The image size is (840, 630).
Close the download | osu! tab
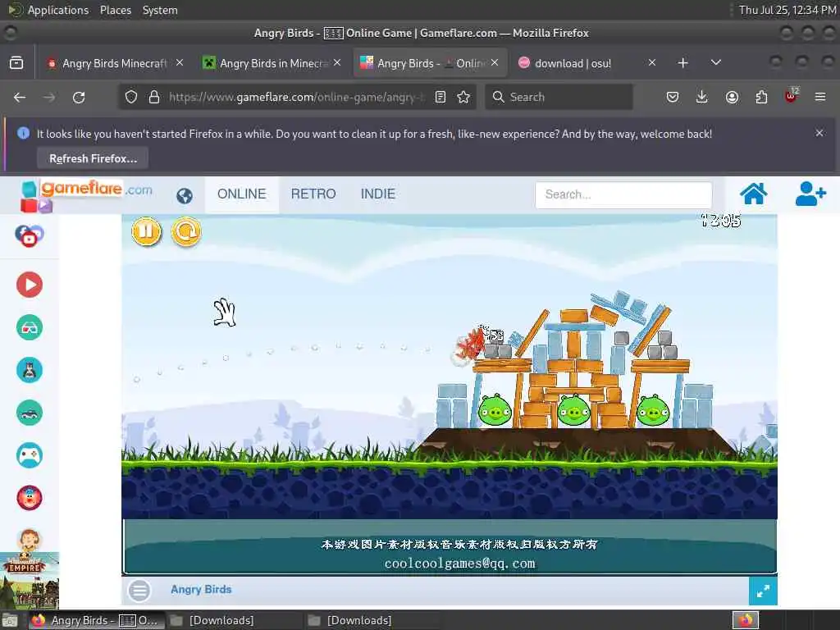click(652, 62)
